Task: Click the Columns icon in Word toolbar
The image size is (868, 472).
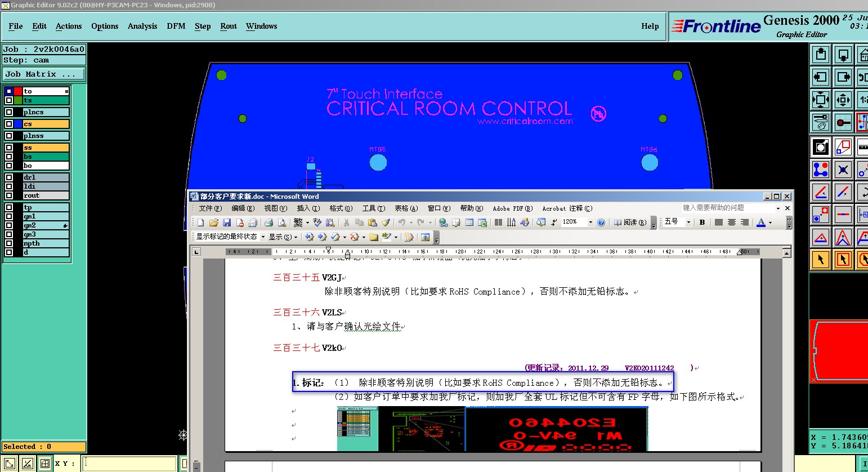Action: (498, 222)
